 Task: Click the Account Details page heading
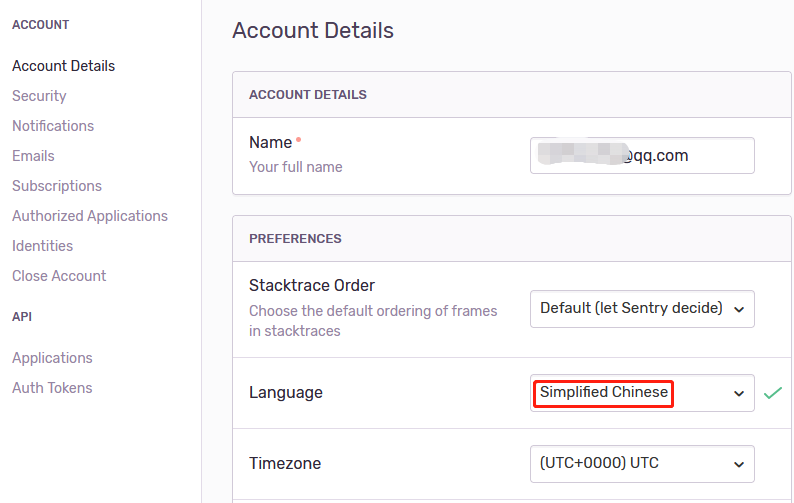pyautogui.click(x=313, y=30)
